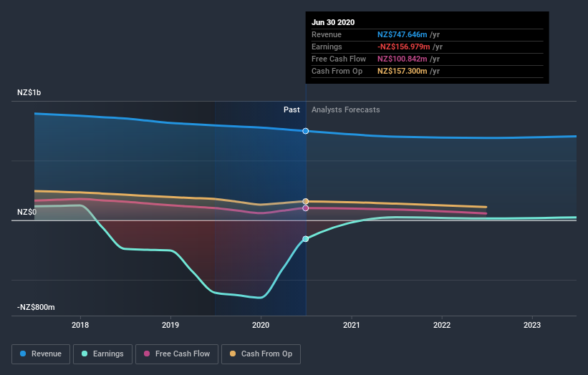Click the NZ$1b y-axis label
Image resolution: width=588 pixels, height=375 pixels.
pyautogui.click(x=29, y=92)
